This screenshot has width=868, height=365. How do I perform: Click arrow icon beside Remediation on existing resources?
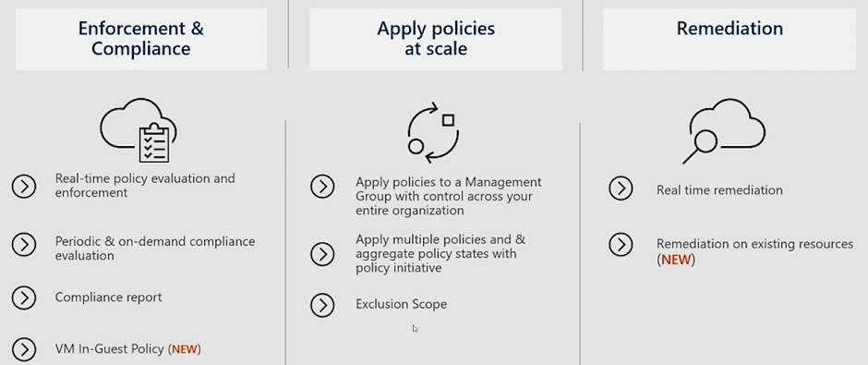coord(621,244)
